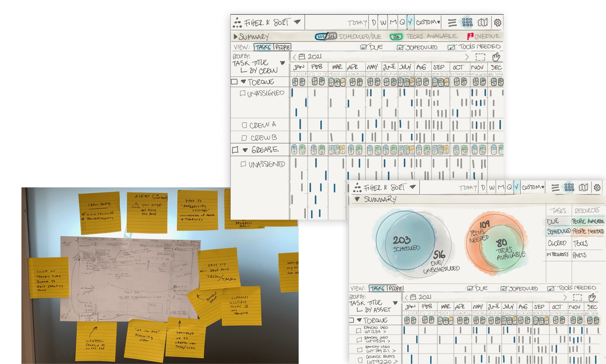
Task: Select the D (day) range in by-crew wireframe
Action: tap(374, 22)
